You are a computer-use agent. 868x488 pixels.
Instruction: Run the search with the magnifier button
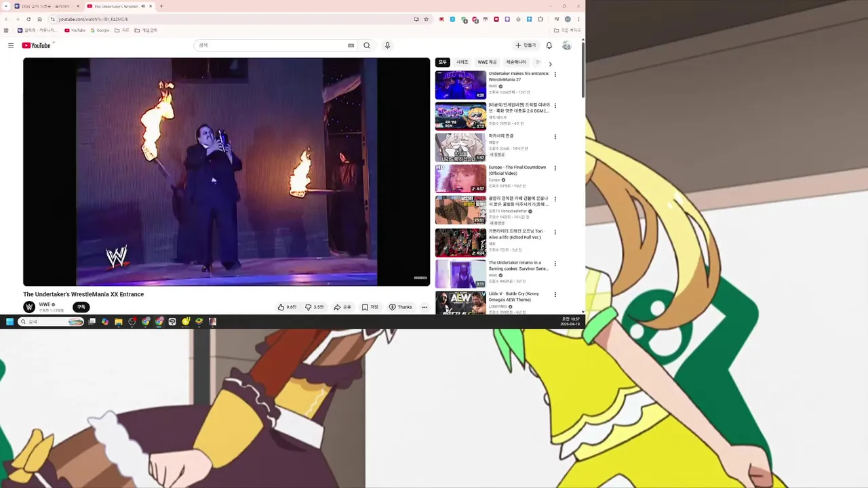[367, 45]
